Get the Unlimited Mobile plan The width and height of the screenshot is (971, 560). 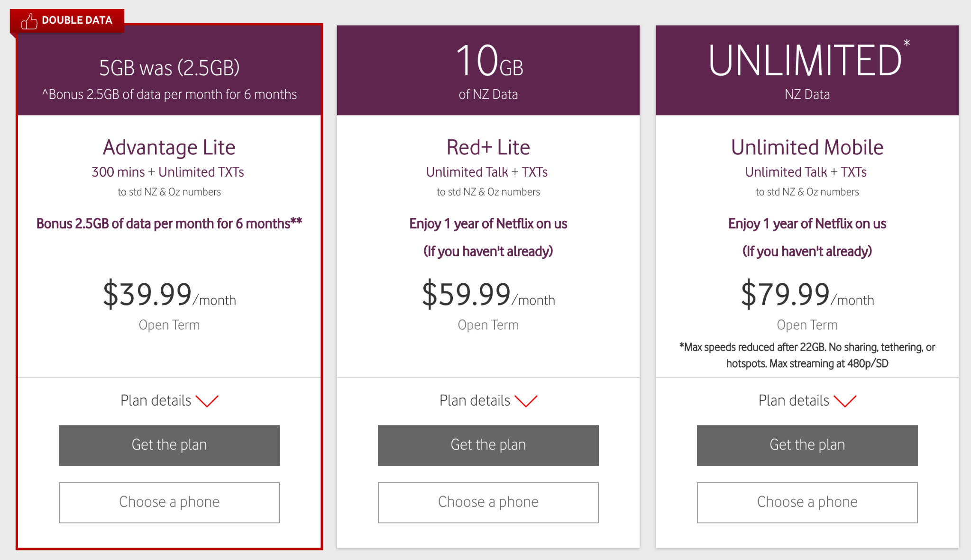click(x=807, y=445)
